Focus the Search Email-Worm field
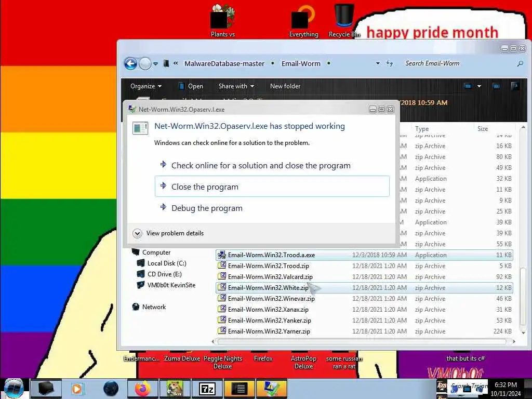The height and width of the screenshot is (399, 532). (x=458, y=63)
